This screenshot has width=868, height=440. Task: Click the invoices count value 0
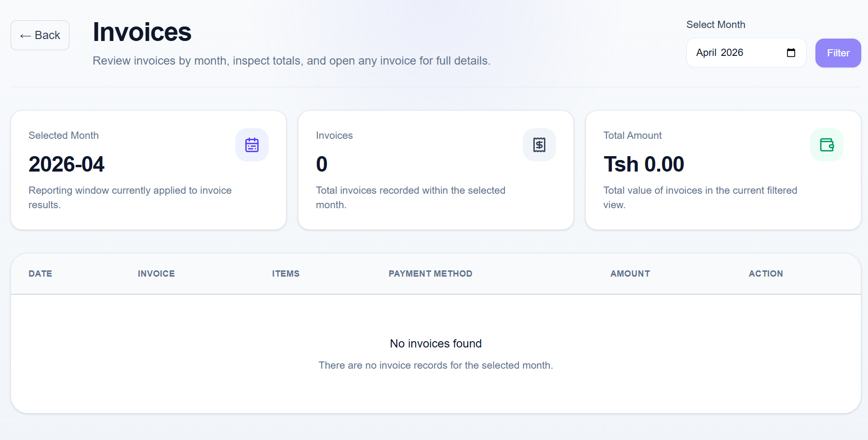pyautogui.click(x=322, y=164)
